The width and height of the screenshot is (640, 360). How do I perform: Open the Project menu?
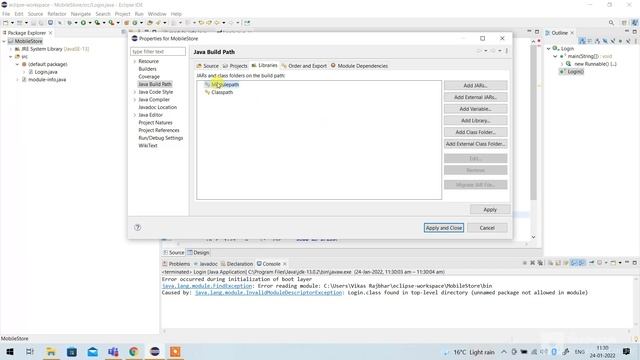122,14
